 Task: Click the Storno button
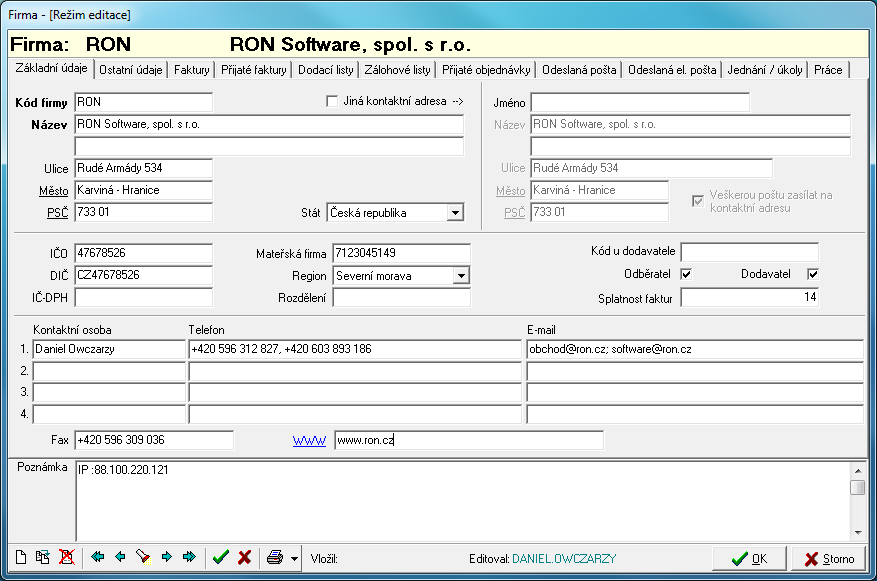click(829, 559)
